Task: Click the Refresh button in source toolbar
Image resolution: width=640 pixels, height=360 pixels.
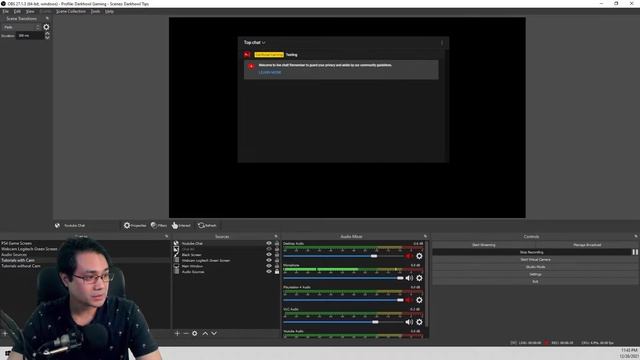Action: click(207, 225)
